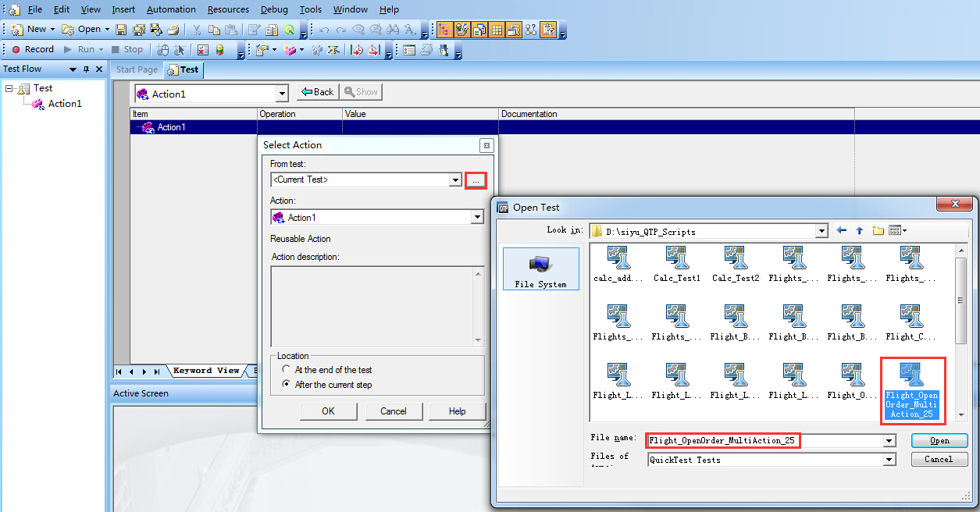Click the Cut scissors icon in toolbar
The height and width of the screenshot is (512, 980).
point(196,30)
